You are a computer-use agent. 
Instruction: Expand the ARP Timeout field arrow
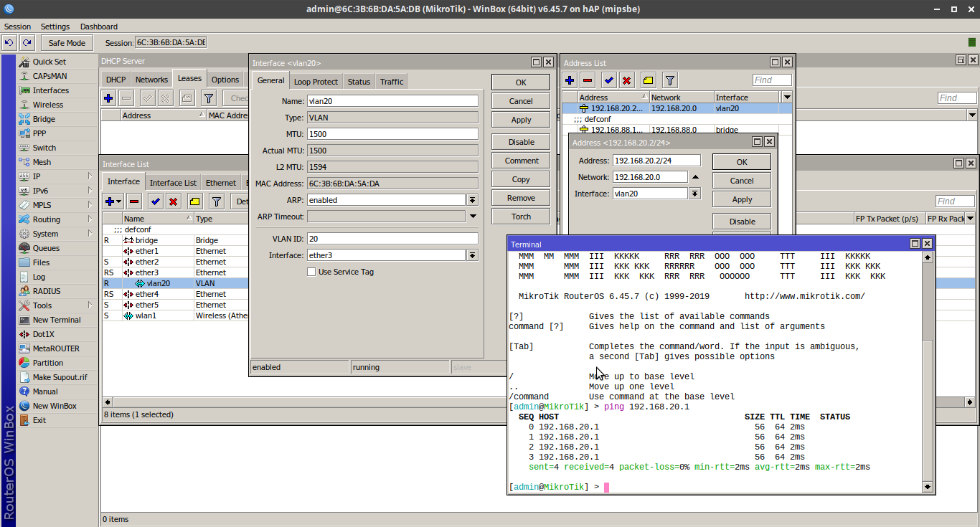pos(473,217)
